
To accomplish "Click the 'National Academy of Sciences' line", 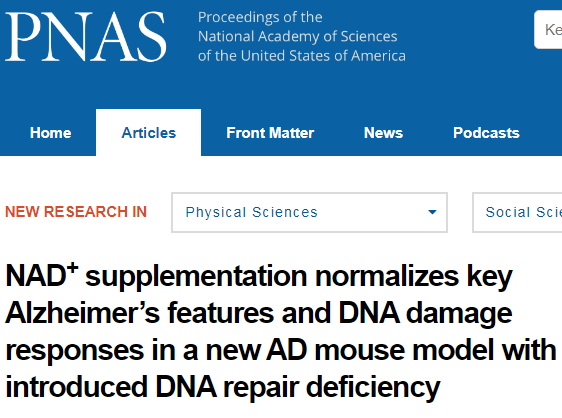I will coord(297,37).
